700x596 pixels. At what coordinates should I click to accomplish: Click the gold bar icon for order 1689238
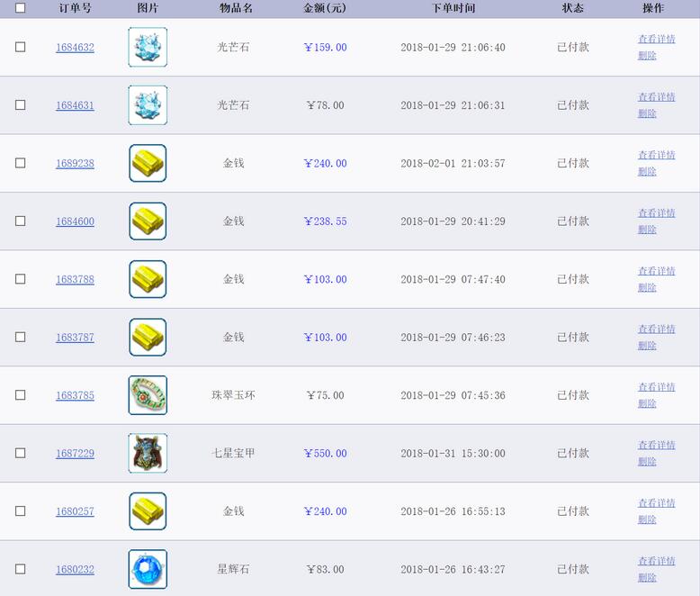tap(148, 163)
